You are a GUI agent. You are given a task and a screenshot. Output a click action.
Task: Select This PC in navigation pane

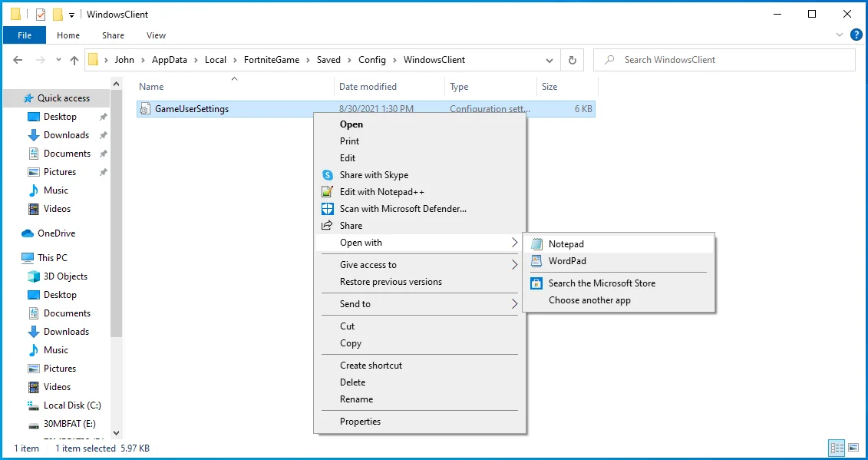click(x=53, y=258)
